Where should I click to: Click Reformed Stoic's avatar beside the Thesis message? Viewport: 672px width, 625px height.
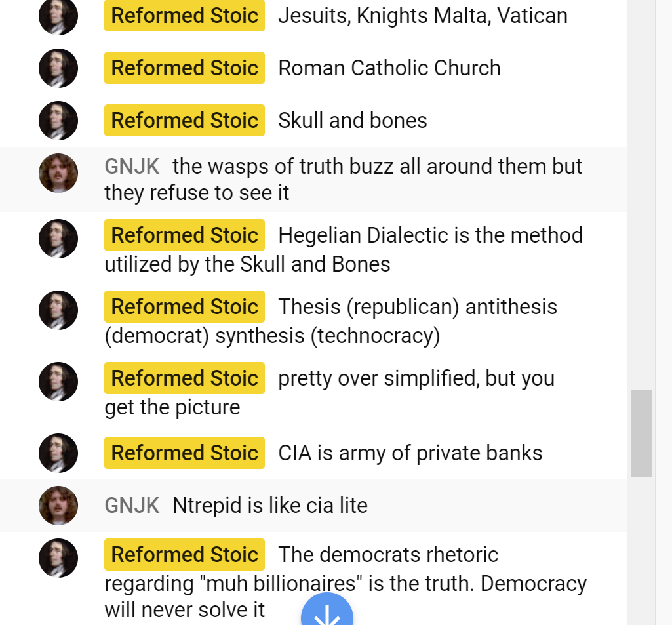58,310
